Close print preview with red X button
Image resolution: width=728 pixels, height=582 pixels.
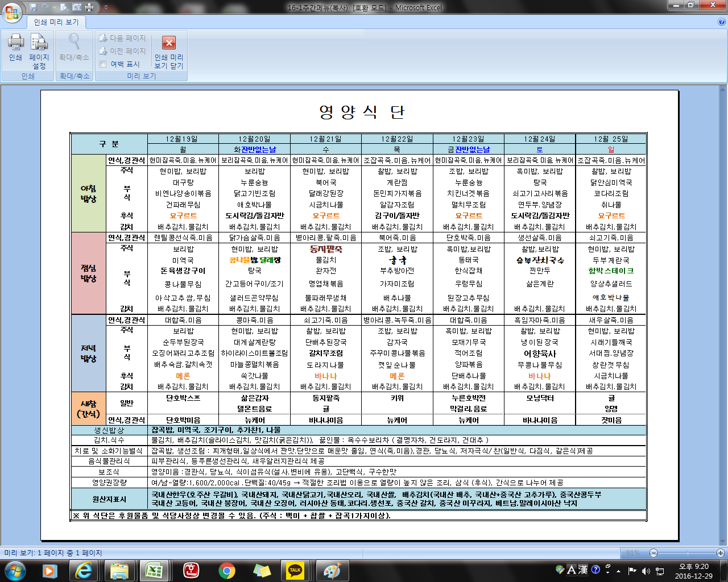coord(169,43)
